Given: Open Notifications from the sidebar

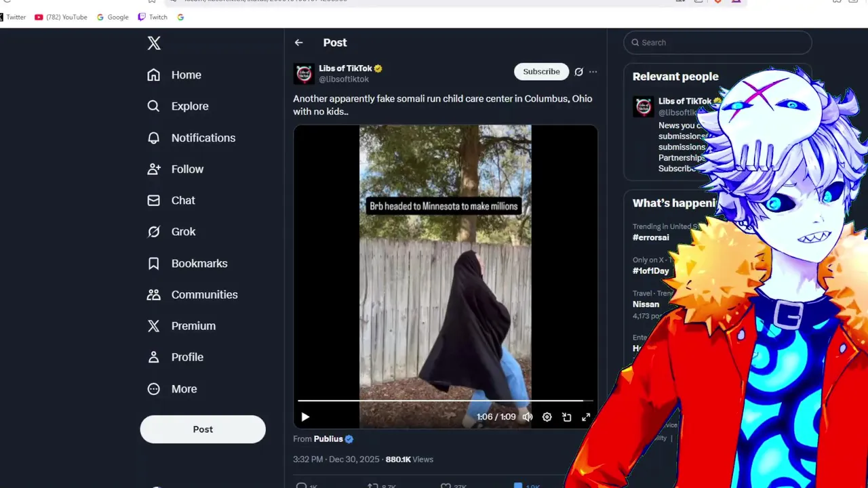Looking at the screenshot, I should (191, 138).
